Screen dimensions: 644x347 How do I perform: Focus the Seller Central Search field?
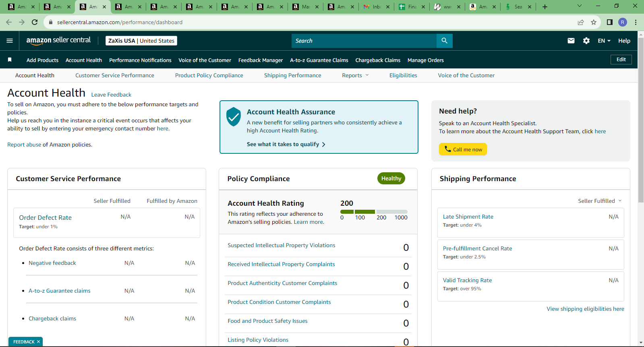pyautogui.click(x=364, y=41)
